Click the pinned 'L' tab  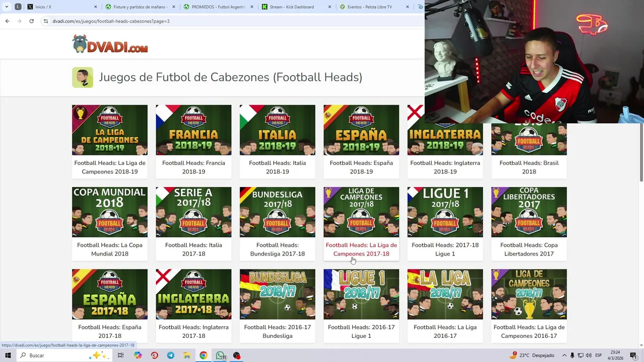[18, 7]
